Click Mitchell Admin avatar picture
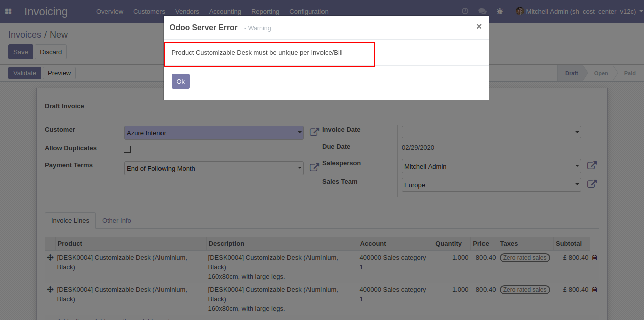644x320 pixels. click(520, 11)
